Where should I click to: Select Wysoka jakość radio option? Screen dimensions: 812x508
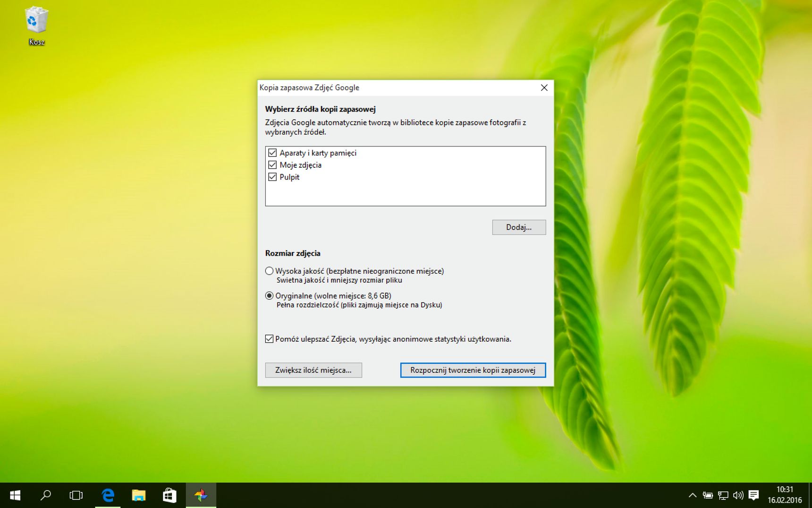point(269,271)
